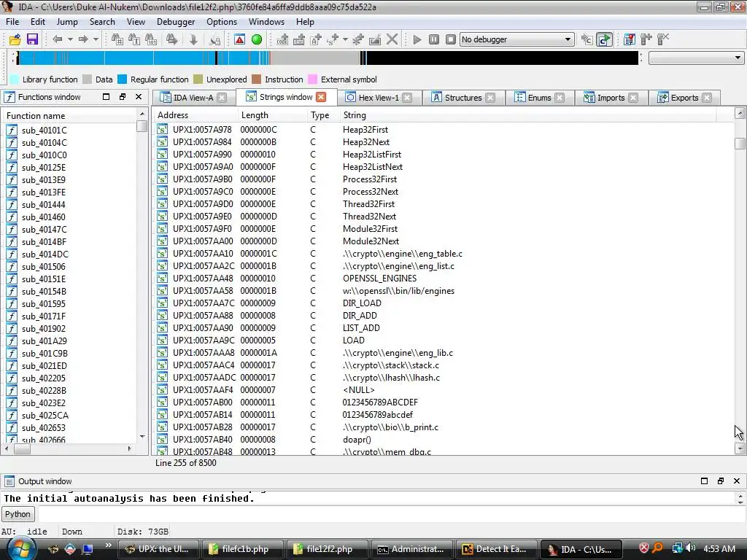Viewport: 747px width, 560px height.
Task: Close the IDA View-A tab
Action: coord(222,98)
